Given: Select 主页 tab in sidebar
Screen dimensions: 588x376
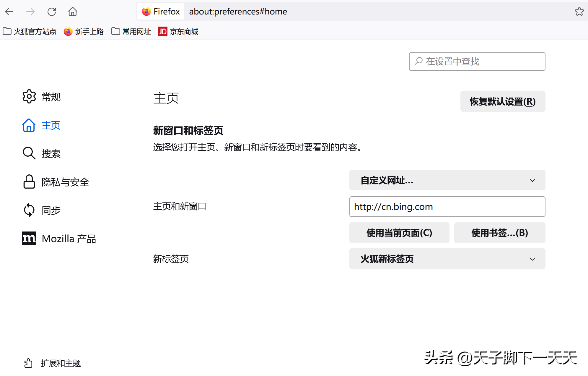Looking at the screenshot, I should click(x=41, y=125).
